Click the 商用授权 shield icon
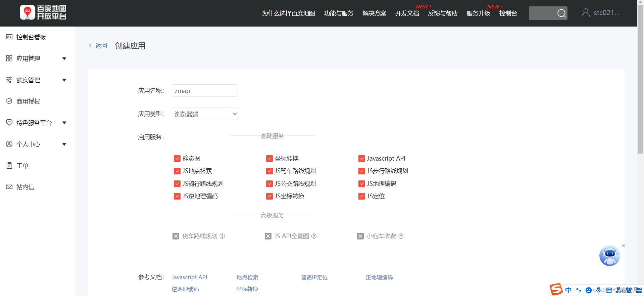 point(9,101)
